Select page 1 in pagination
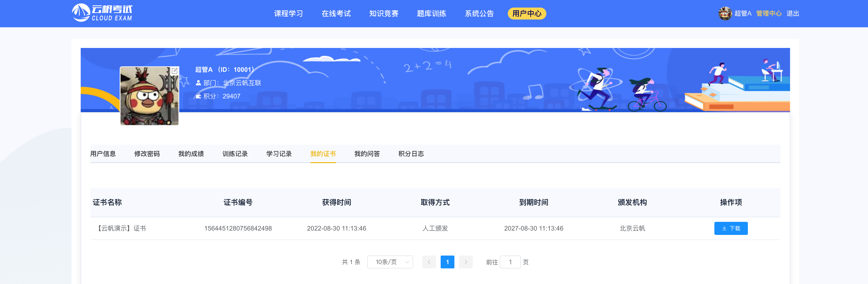The height and width of the screenshot is (284, 868). tap(447, 262)
